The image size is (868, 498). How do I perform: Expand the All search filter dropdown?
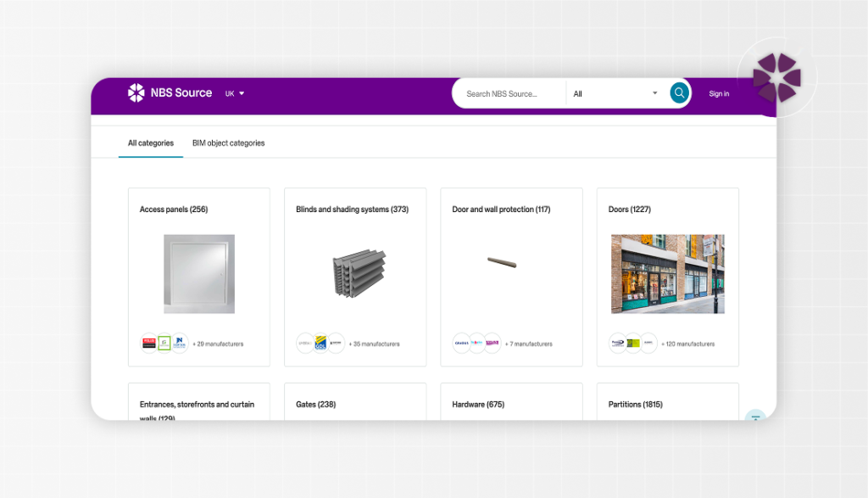click(615, 93)
